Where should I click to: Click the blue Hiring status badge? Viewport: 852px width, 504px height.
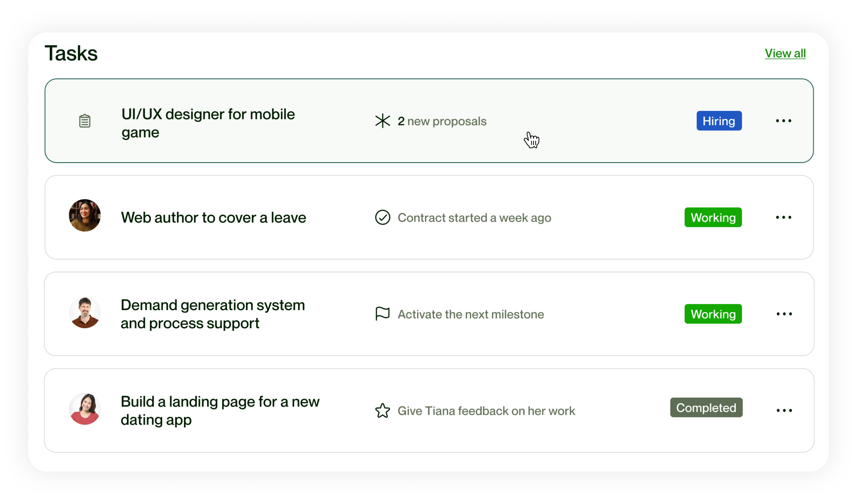(719, 121)
